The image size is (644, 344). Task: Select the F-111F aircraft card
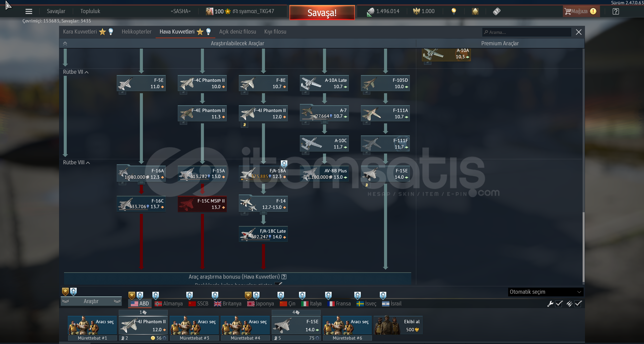385,144
